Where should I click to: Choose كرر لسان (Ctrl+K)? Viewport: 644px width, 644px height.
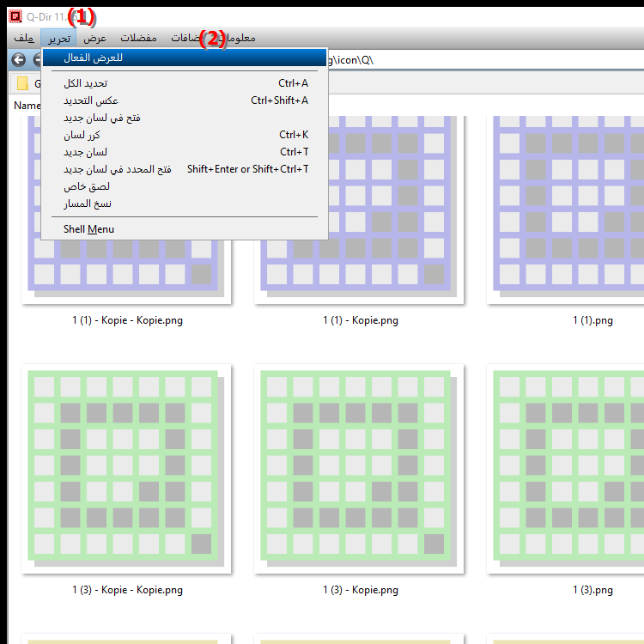pyautogui.click(x=185, y=135)
